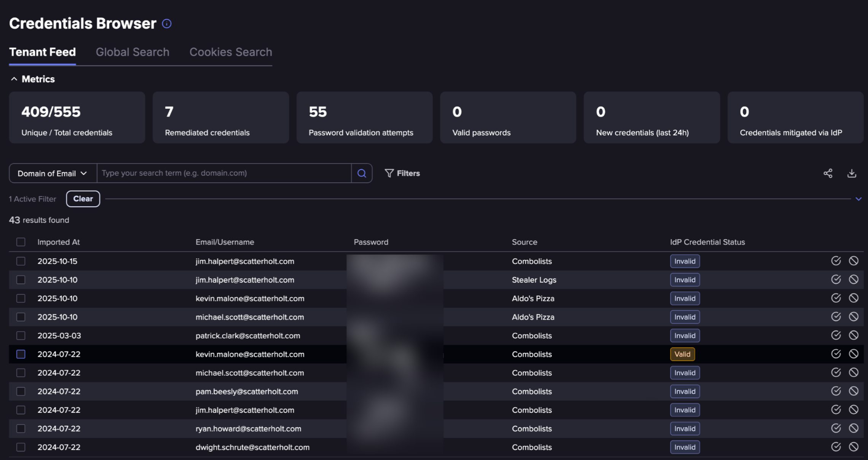This screenshot has width=868, height=460.
Task: Check the kevin.malone 2025-10-10 row checkbox
Action: click(21, 299)
